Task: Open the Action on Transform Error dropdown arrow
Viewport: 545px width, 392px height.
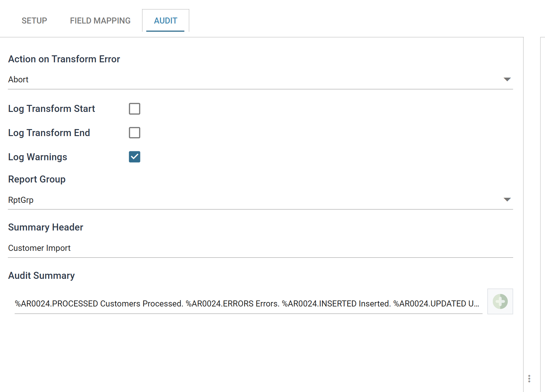Action: pyautogui.click(x=507, y=79)
